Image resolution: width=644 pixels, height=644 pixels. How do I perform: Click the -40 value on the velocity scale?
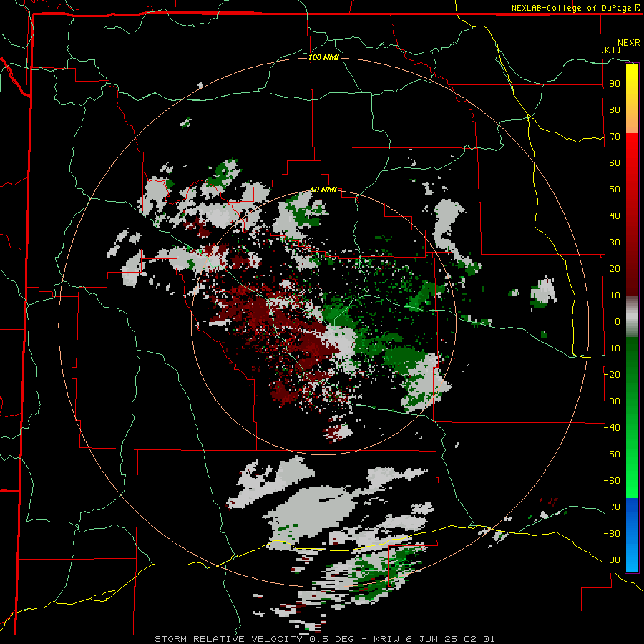612,428
